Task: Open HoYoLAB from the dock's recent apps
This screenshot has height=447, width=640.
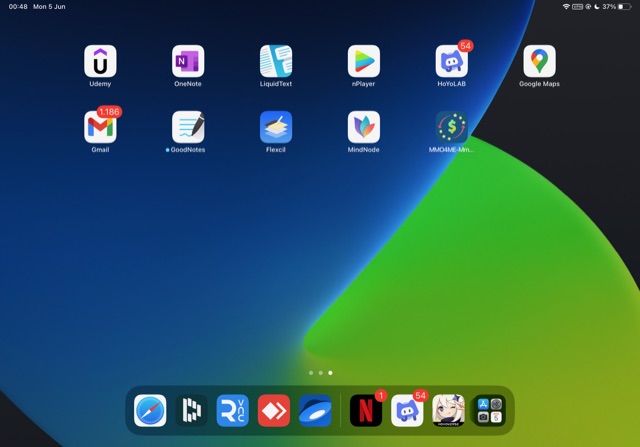Action: [x=407, y=410]
